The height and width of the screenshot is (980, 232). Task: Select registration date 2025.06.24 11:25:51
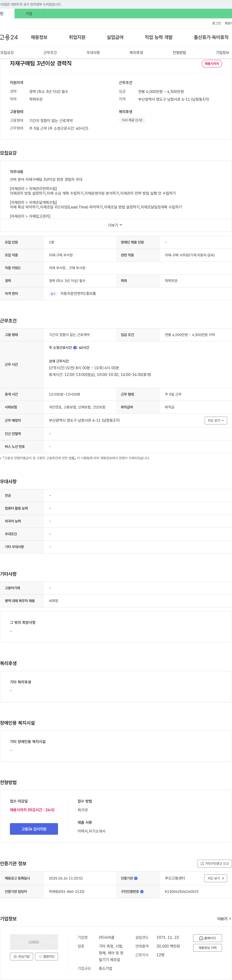tap(66, 878)
